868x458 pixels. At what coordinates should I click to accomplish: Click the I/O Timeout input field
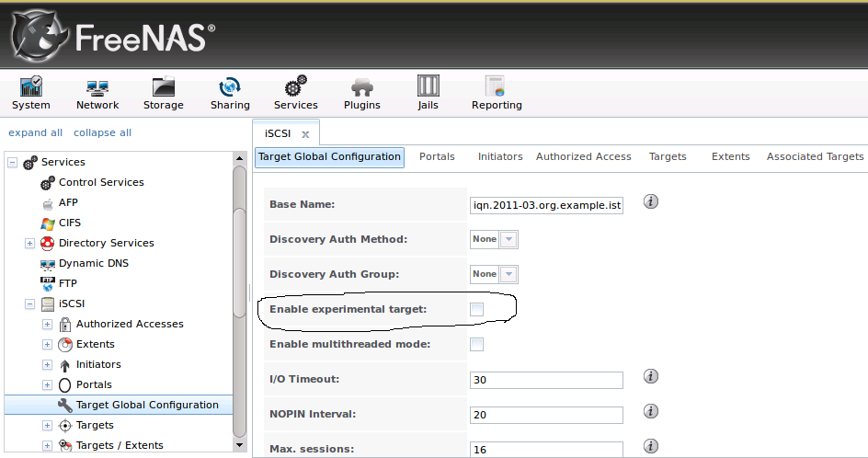coord(546,380)
